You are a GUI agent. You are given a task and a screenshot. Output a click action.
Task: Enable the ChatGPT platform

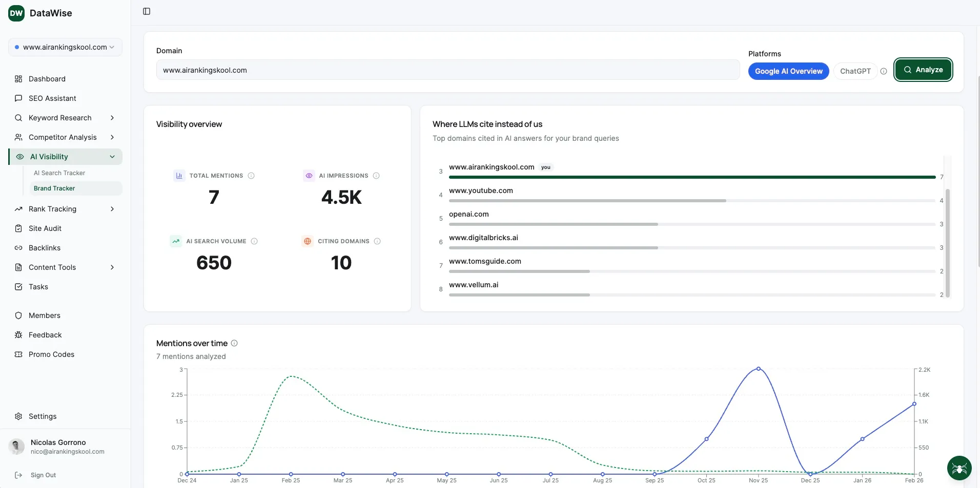[855, 71]
